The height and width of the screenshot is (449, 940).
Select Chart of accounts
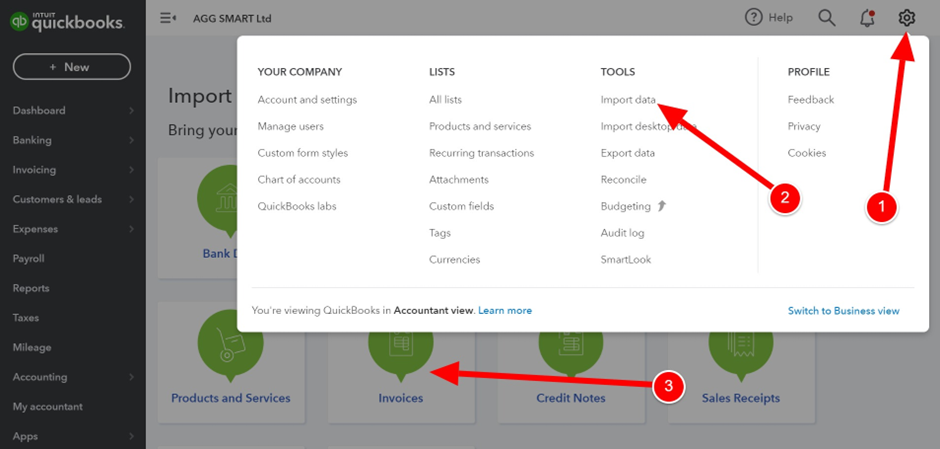pyautogui.click(x=299, y=179)
